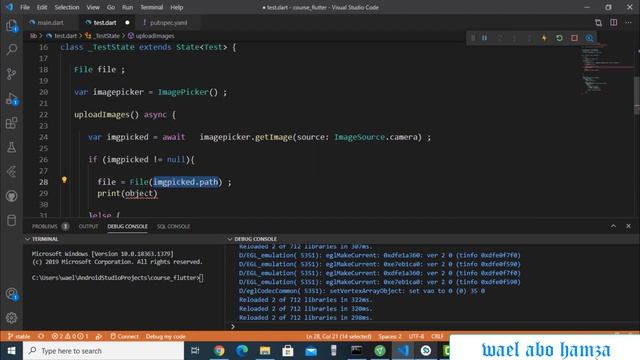The height and width of the screenshot is (360, 640).
Task: Open the Accounts menu icon
Action: point(11,294)
